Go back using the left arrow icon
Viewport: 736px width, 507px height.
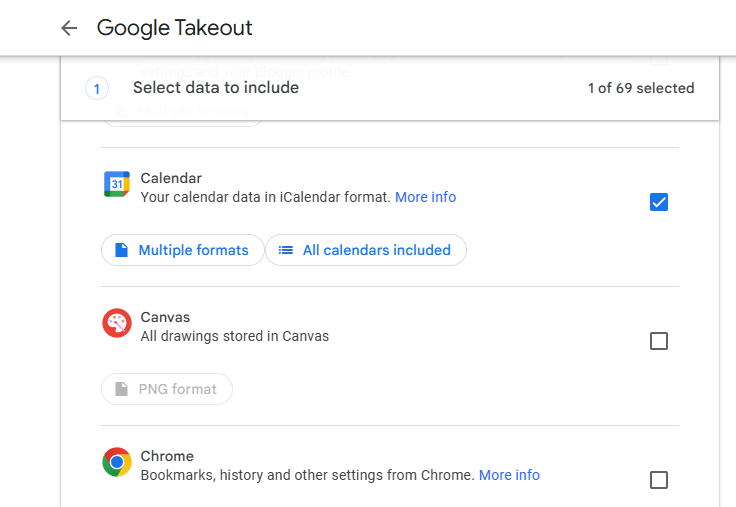(69, 28)
